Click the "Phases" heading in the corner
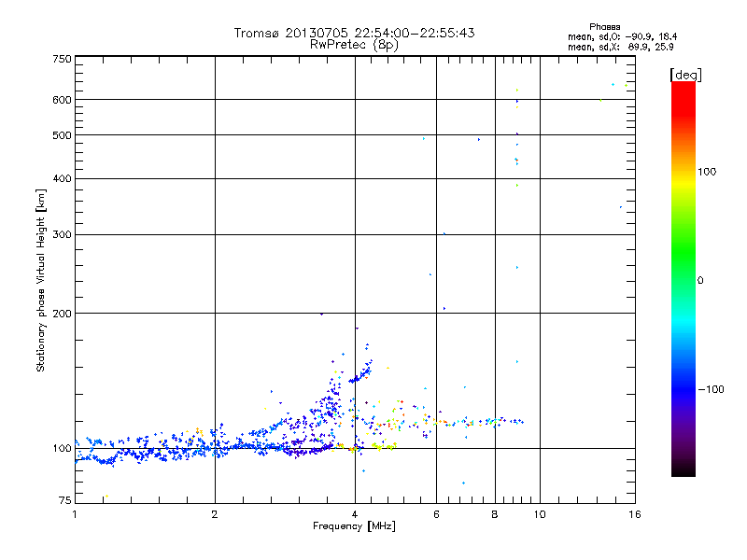The image size is (747, 560). click(x=604, y=27)
